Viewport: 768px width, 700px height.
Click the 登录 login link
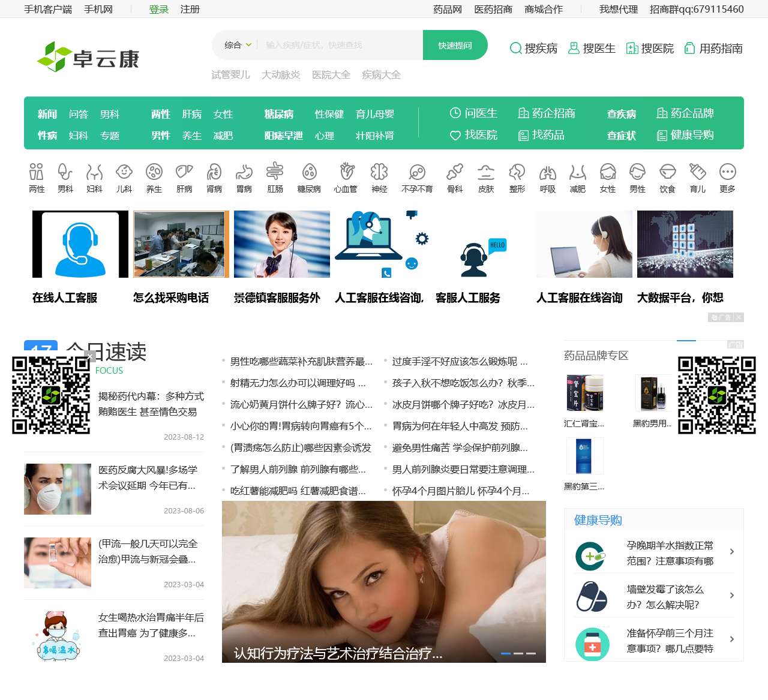pos(159,9)
